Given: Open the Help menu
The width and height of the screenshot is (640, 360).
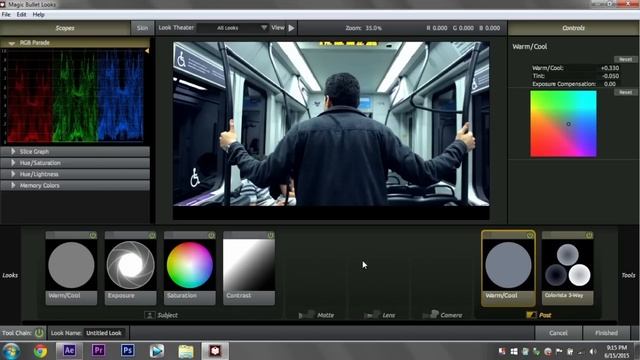Looking at the screenshot, I should coord(38,15).
